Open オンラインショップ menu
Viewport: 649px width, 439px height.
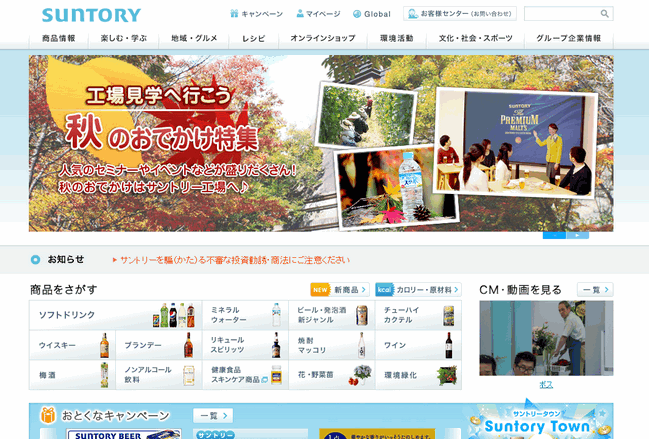pos(323,38)
